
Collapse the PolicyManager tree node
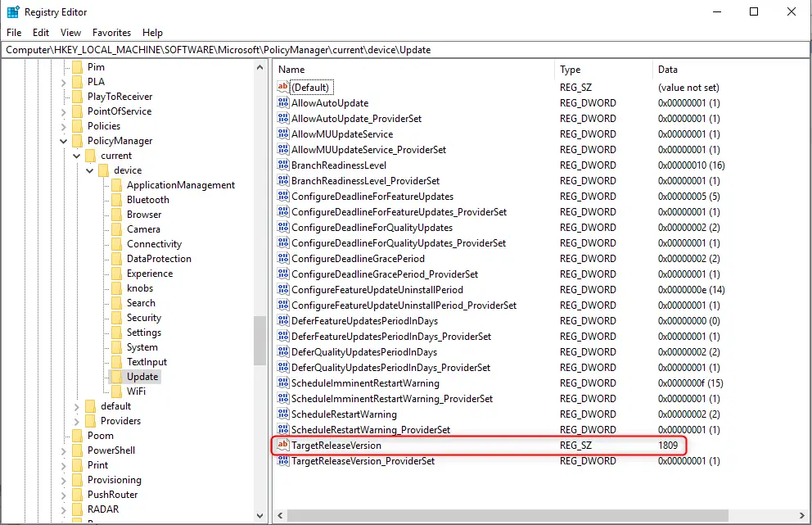(63, 141)
